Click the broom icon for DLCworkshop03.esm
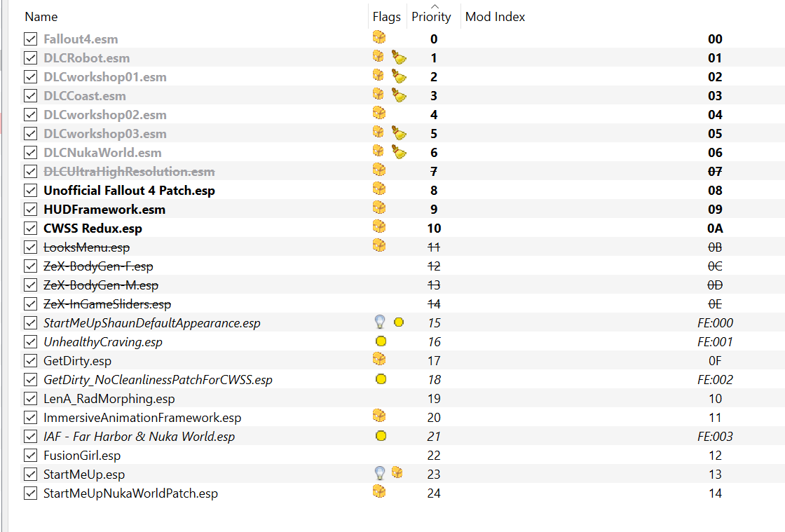The image size is (785, 532). (399, 133)
